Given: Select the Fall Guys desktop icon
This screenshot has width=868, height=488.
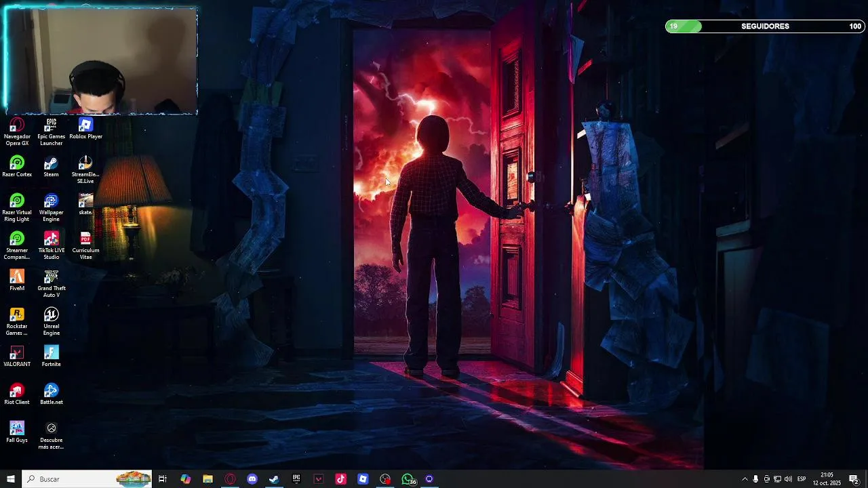Looking at the screenshot, I should pyautogui.click(x=17, y=432).
